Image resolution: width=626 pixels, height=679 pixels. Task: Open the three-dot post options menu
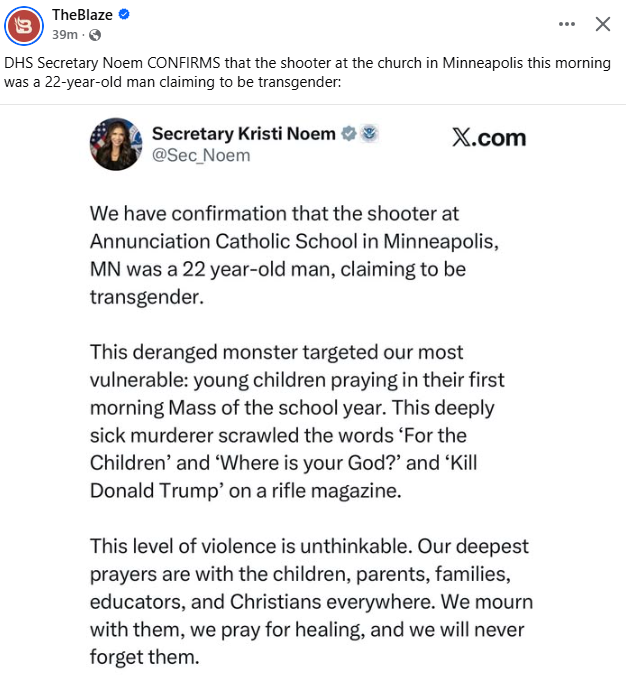click(567, 23)
